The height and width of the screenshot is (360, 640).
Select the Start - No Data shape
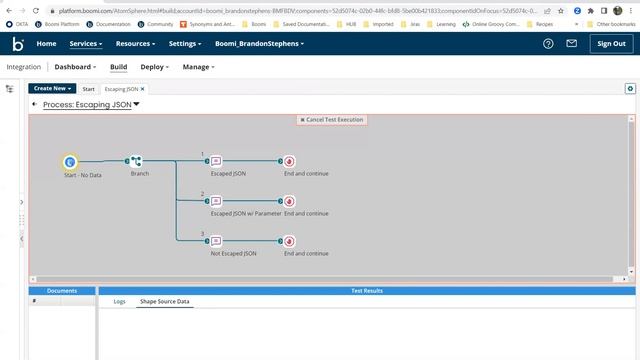pos(70,162)
